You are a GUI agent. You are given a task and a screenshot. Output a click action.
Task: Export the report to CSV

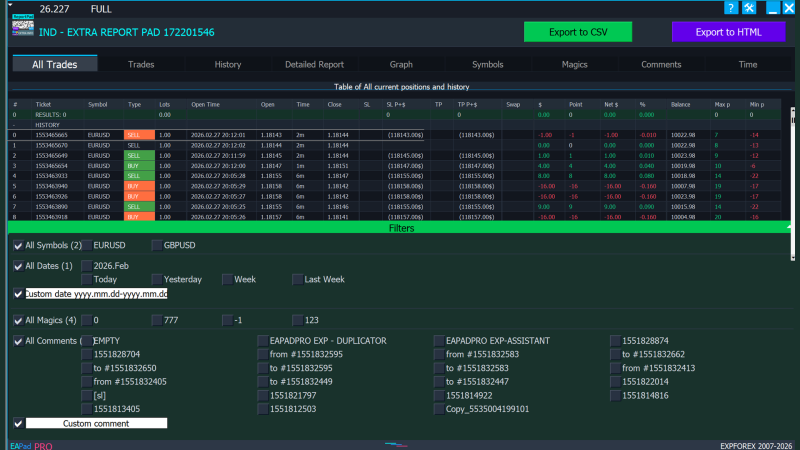[x=578, y=32]
